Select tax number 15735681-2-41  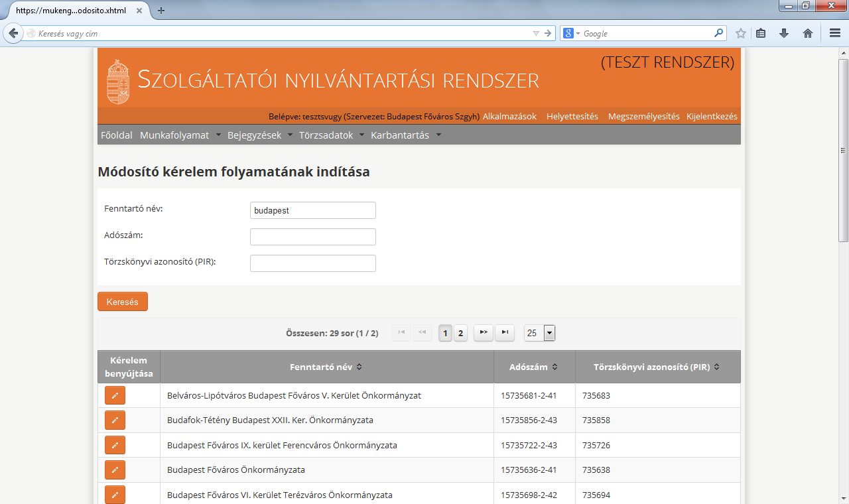529,395
